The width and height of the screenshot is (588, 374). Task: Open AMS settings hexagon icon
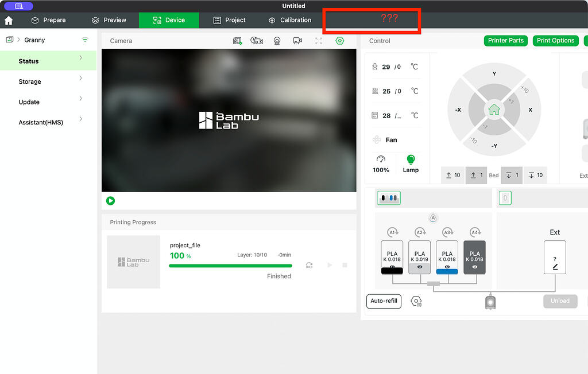point(416,301)
